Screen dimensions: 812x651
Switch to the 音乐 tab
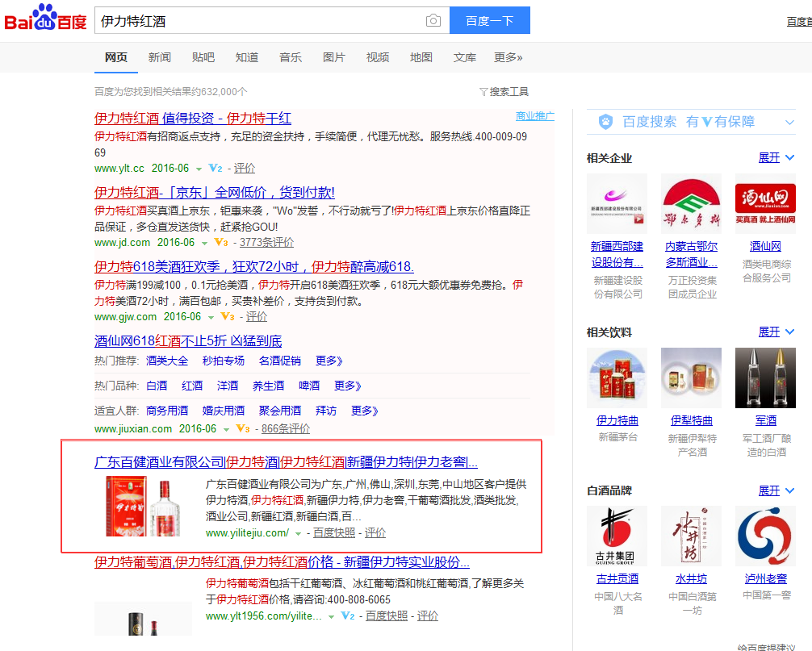coord(291,57)
